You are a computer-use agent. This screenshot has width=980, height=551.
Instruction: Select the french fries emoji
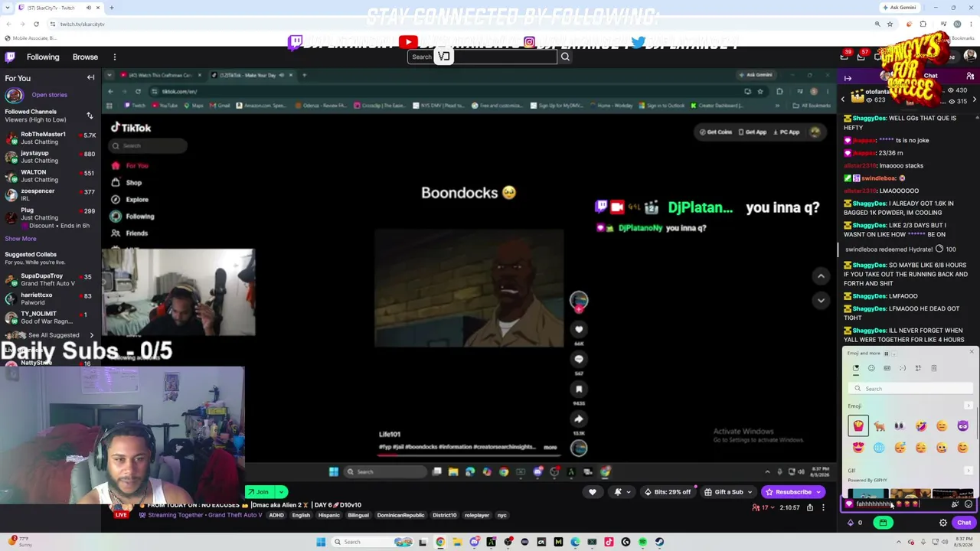(858, 425)
